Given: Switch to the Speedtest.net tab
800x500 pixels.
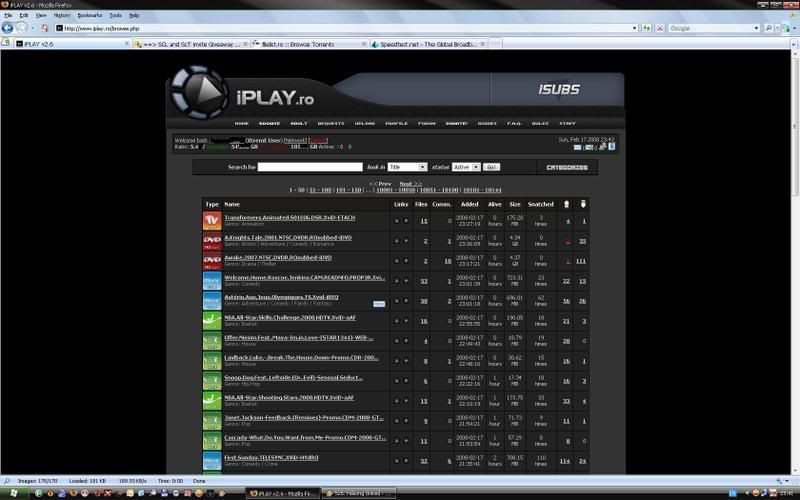Looking at the screenshot, I should pos(428,44).
